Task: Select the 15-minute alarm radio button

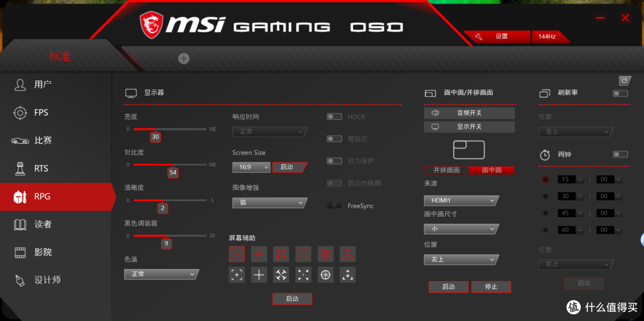Action: [x=546, y=179]
